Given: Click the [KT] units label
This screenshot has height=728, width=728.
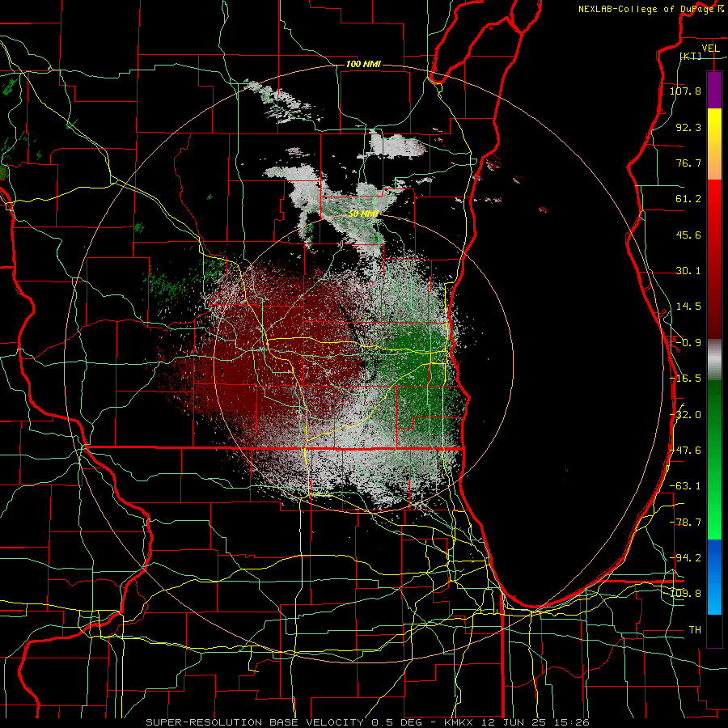Looking at the screenshot, I should point(690,56).
